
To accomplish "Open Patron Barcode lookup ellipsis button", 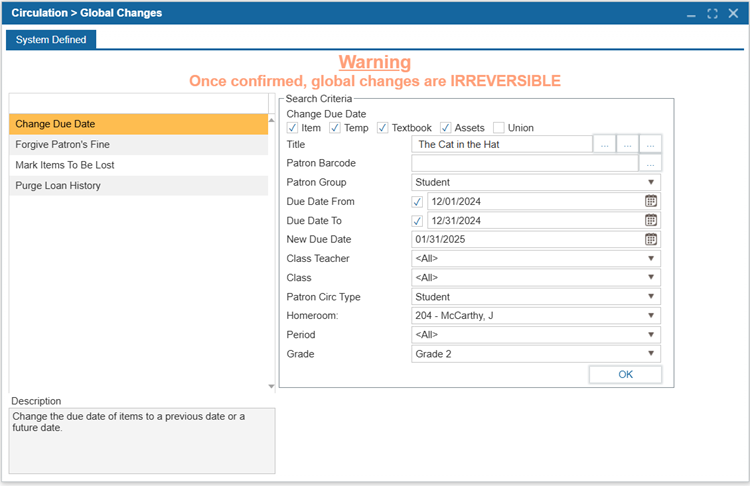I will 651,163.
